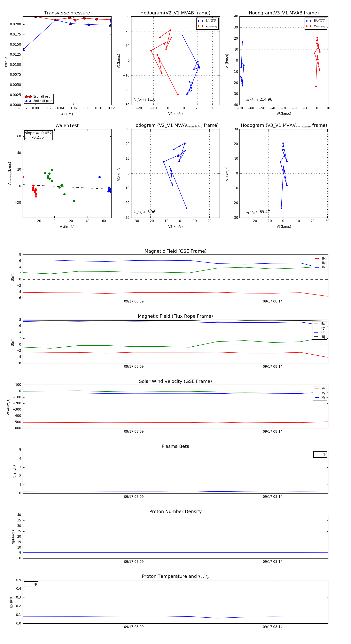Click the 'Plasma Beta' plot title
The image size is (351, 644).
(x=175, y=446)
